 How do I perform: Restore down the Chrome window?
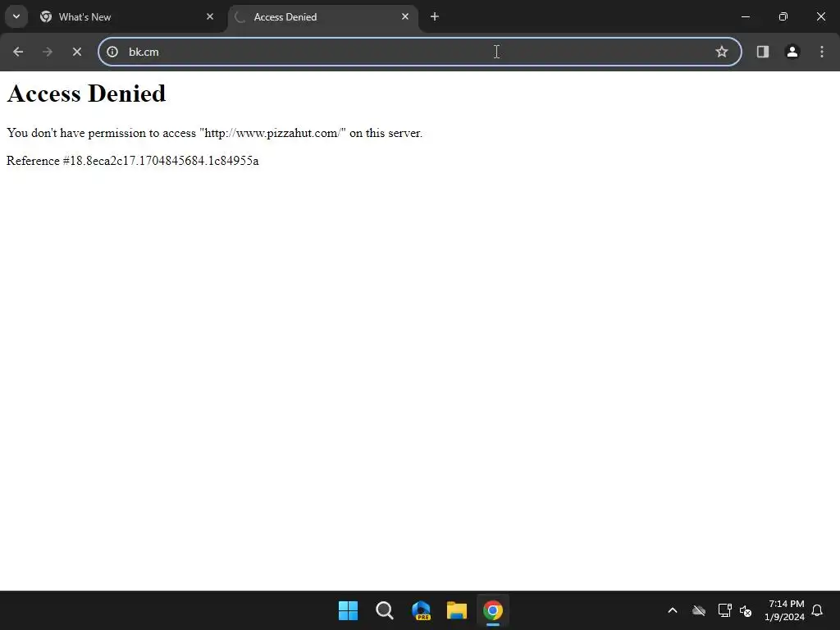coord(783,16)
